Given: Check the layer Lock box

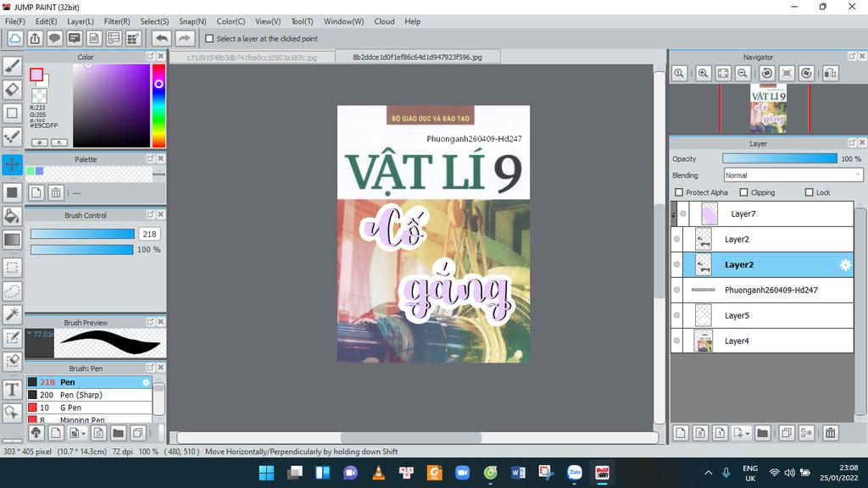Looking at the screenshot, I should [x=810, y=192].
